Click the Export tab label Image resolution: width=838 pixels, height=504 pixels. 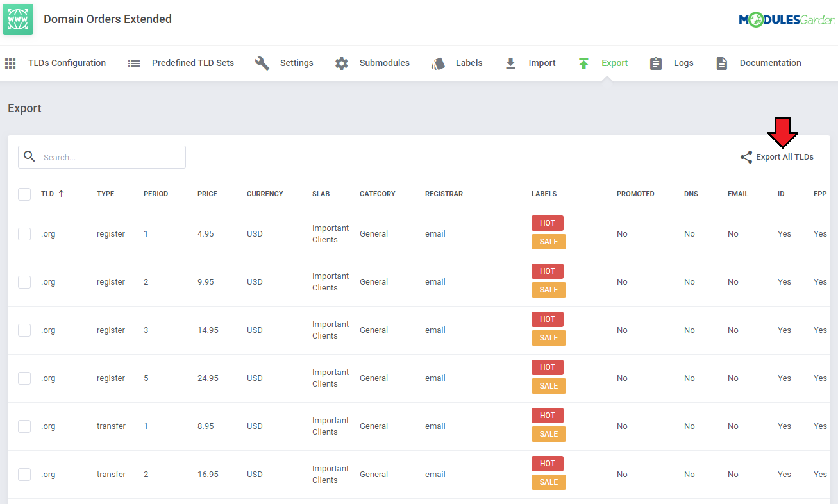click(x=614, y=63)
